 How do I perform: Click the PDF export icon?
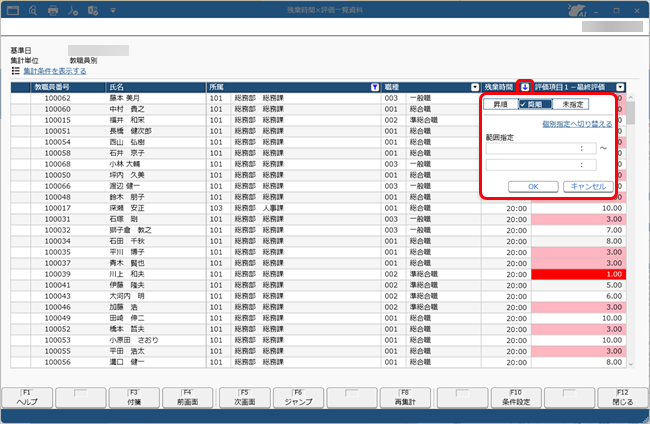(x=73, y=10)
